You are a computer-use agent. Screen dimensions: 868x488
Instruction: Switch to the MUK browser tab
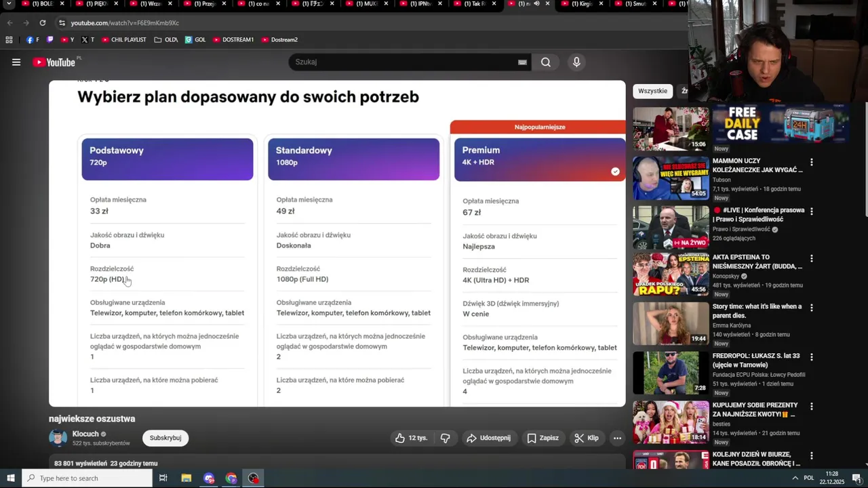coord(366,4)
